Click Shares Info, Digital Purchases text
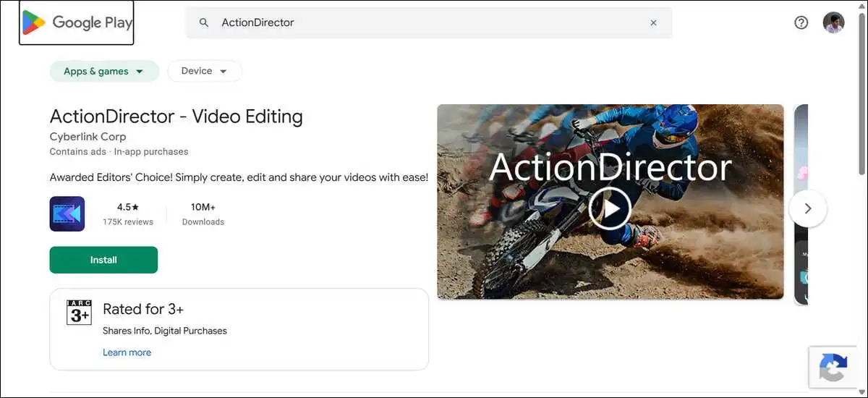 coord(165,331)
